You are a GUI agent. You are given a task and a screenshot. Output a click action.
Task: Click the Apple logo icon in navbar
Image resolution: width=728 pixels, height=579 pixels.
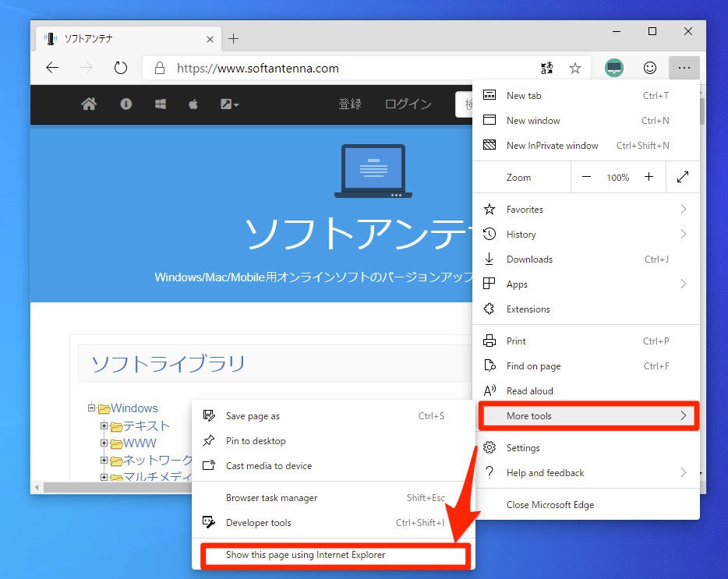pyautogui.click(x=193, y=104)
